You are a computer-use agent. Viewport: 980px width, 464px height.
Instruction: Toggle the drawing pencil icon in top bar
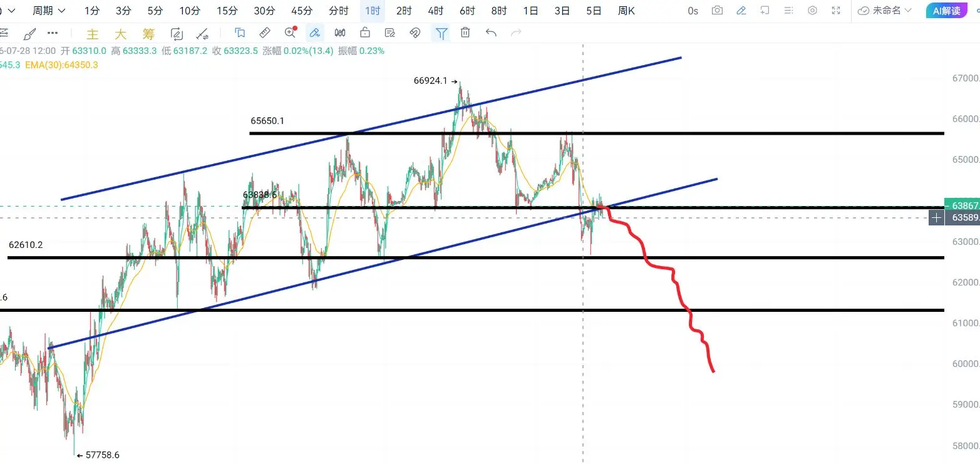pos(741,11)
